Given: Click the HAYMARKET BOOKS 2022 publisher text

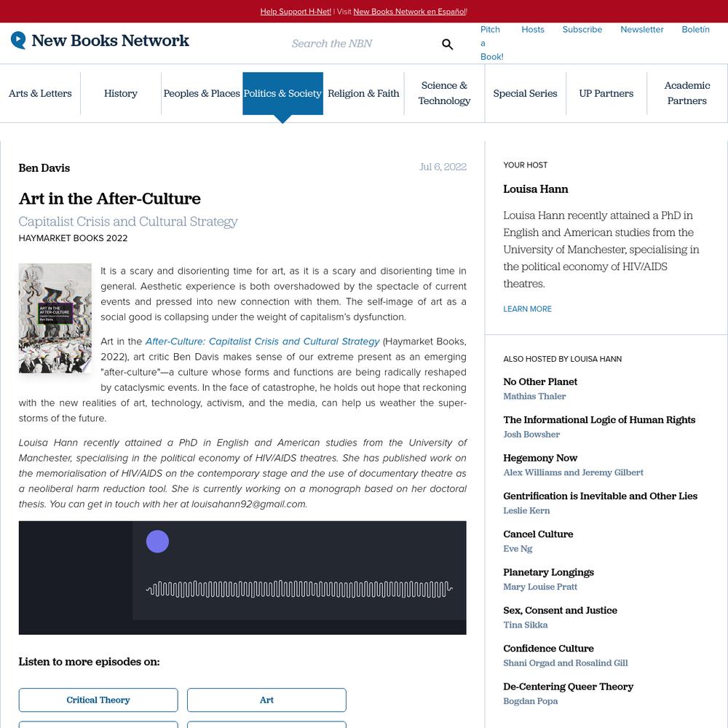Looking at the screenshot, I should tap(73, 238).
